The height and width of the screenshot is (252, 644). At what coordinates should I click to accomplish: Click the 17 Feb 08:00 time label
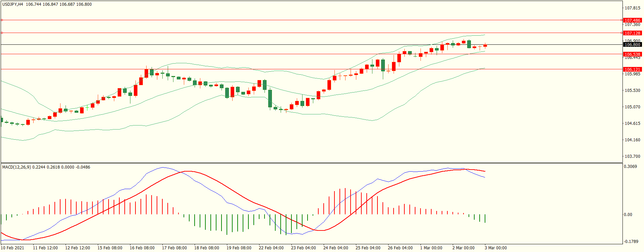click(174, 248)
